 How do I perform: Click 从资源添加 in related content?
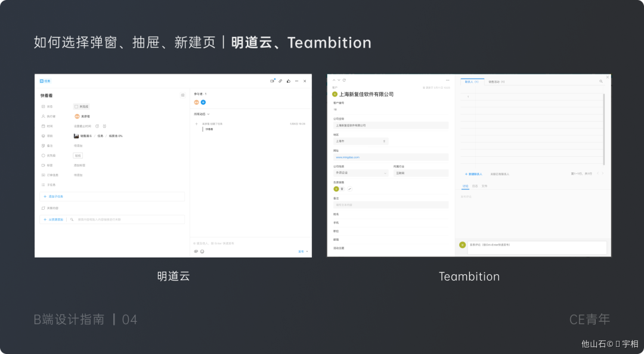pyautogui.click(x=54, y=220)
